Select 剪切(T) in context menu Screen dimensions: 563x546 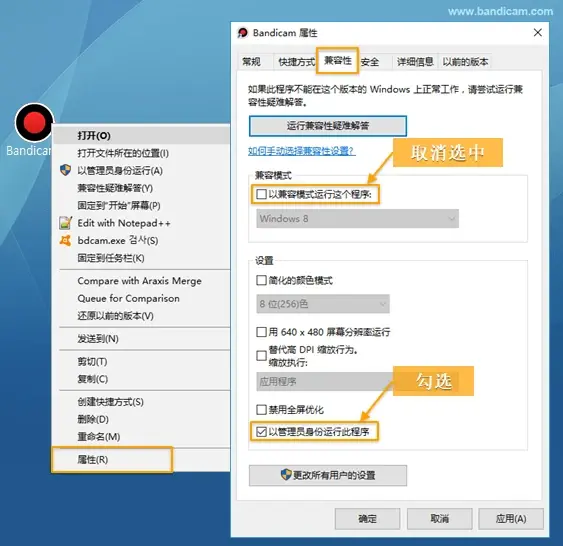point(141,361)
